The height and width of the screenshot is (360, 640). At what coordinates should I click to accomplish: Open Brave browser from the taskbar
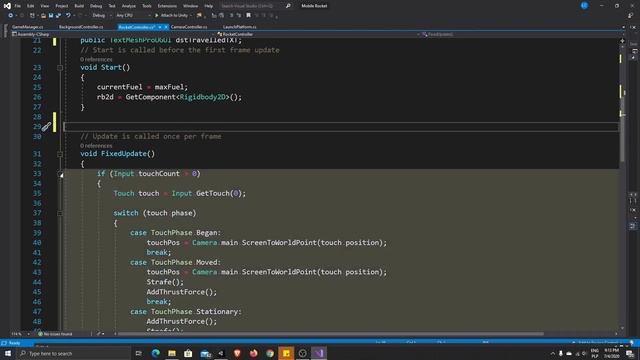(237, 353)
